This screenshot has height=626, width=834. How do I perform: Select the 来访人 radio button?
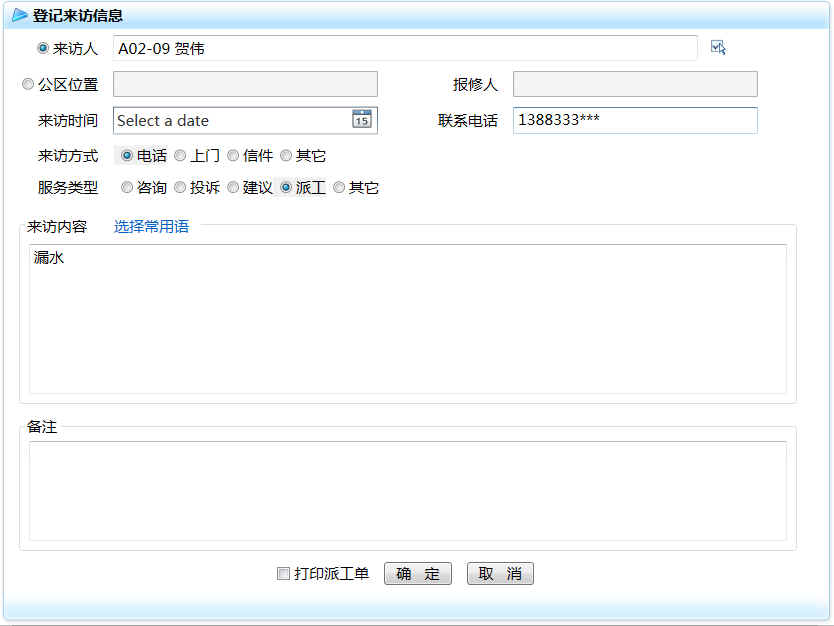(x=43, y=48)
